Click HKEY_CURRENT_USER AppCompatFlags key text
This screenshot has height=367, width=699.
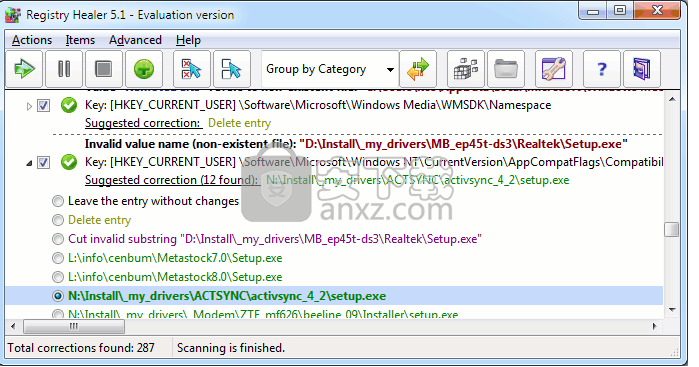pyautogui.click(x=374, y=162)
